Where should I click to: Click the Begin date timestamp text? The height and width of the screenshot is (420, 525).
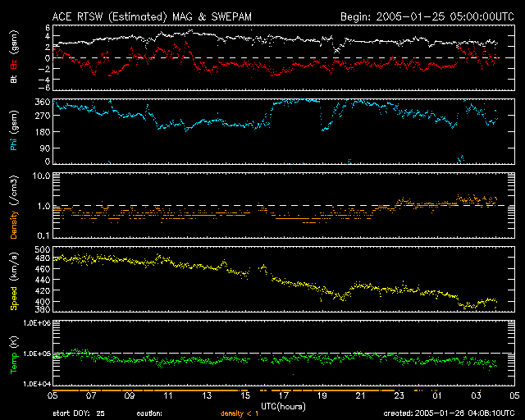[x=427, y=16]
